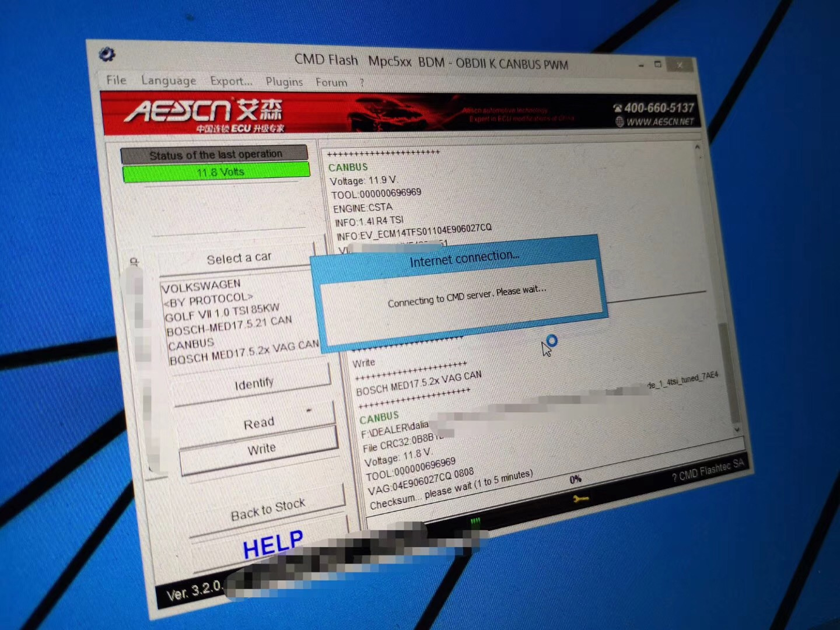Screen dimensions: 840x630
Task: Click the green activity indicator in bottom bar
Action: click(475, 520)
